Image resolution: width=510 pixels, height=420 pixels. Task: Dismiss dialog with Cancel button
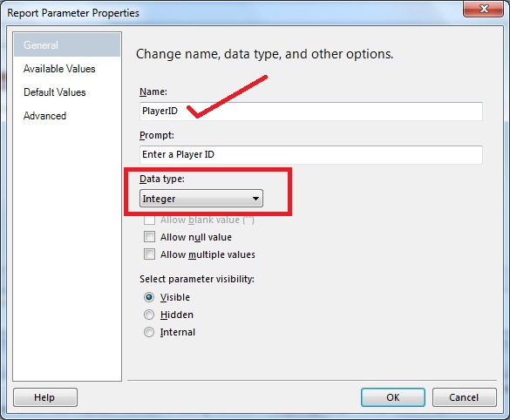[x=464, y=397]
